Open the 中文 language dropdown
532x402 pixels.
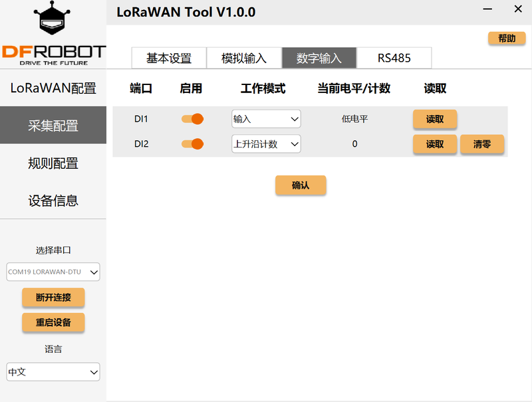[53, 372]
